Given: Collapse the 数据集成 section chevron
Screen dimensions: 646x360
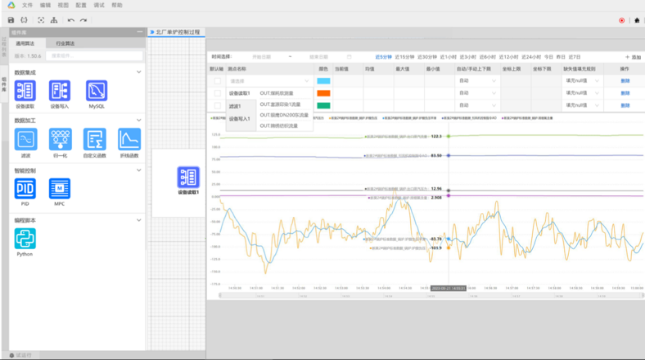Looking at the screenshot, I should point(139,72).
